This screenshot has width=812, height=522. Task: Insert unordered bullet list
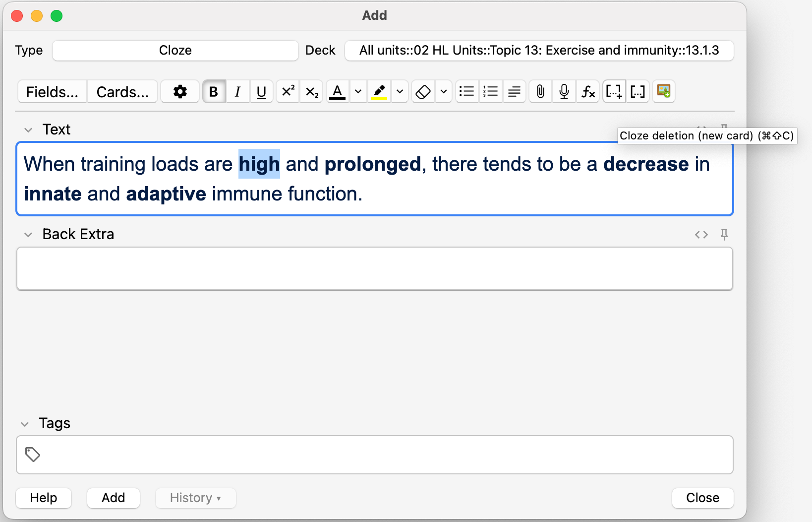coord(466,92)
